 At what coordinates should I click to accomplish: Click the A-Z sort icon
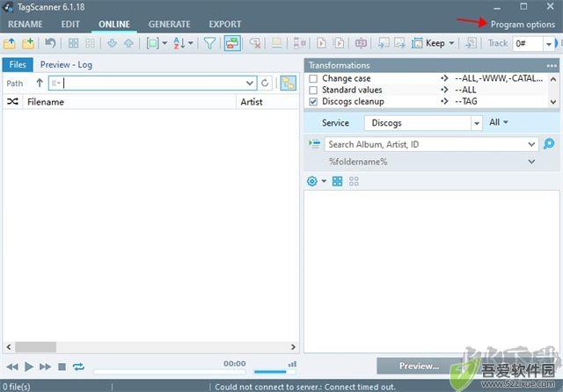point(179,43)
